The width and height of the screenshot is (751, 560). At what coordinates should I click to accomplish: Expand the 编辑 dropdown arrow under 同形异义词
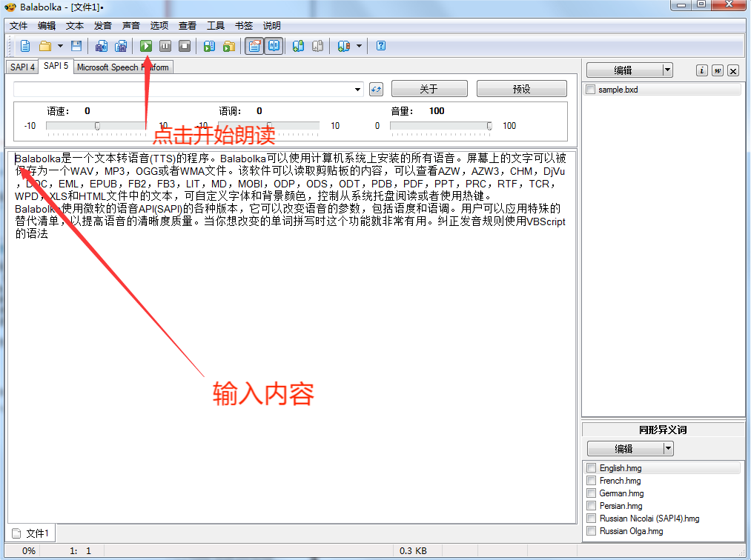coord(668,448)
